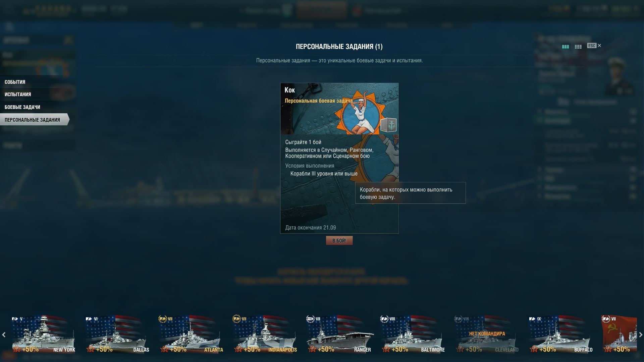Screen dimensions: 644x362
Task: Switch to the compact grid view icon
Action: click(x=578, y=47)
